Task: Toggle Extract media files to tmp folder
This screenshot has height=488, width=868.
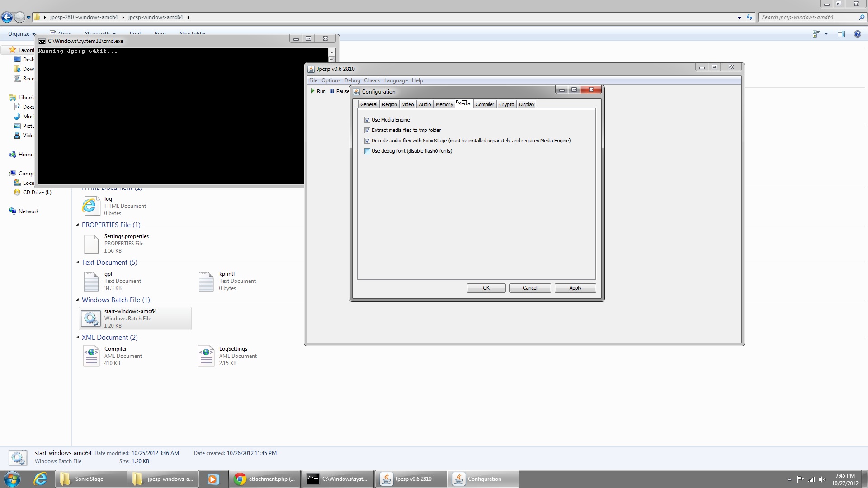Action: pos(367,131)
